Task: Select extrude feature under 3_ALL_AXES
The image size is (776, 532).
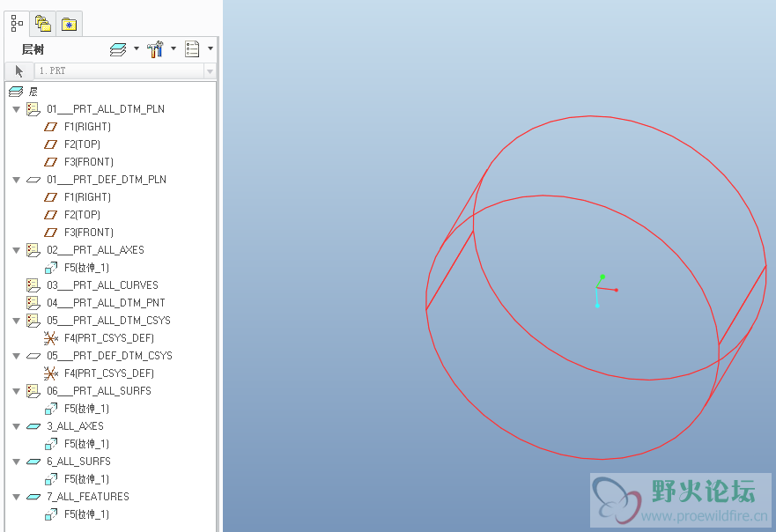Action: tap(86, 444)
